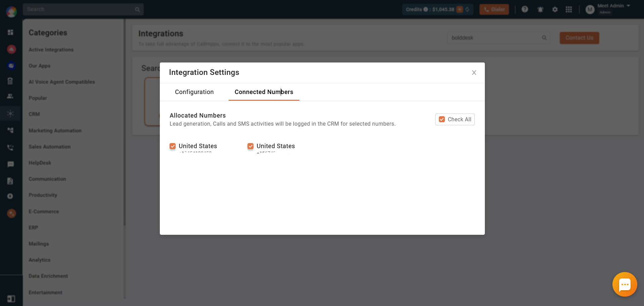Open the chat support widget
Image resolution: width=644 pixels, height=306 pixels.
pyautogui.click(x=625, y=285)
